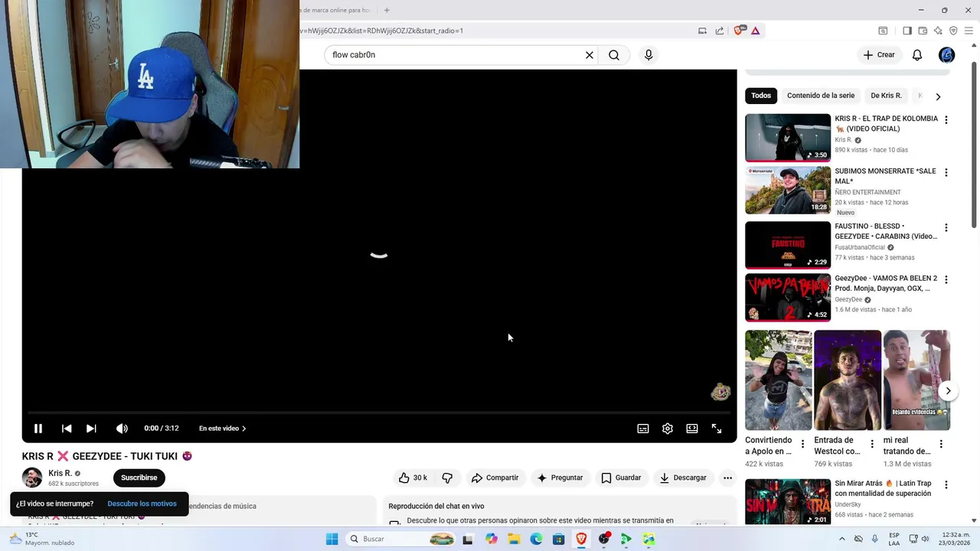Click the channel watermark in player corner
The width and height of the screenshot is (980, 551).
click(x=720, y=392)
